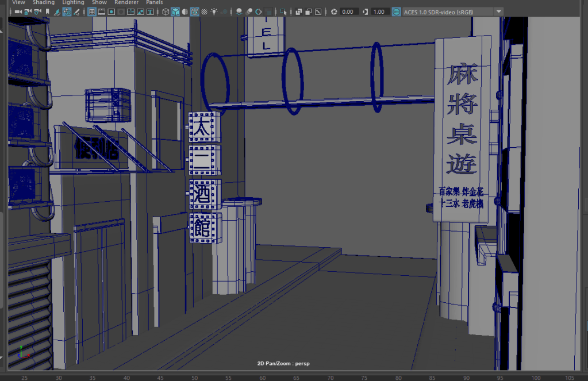Click the Gamma value field 1.00

[x=379, y=11]
